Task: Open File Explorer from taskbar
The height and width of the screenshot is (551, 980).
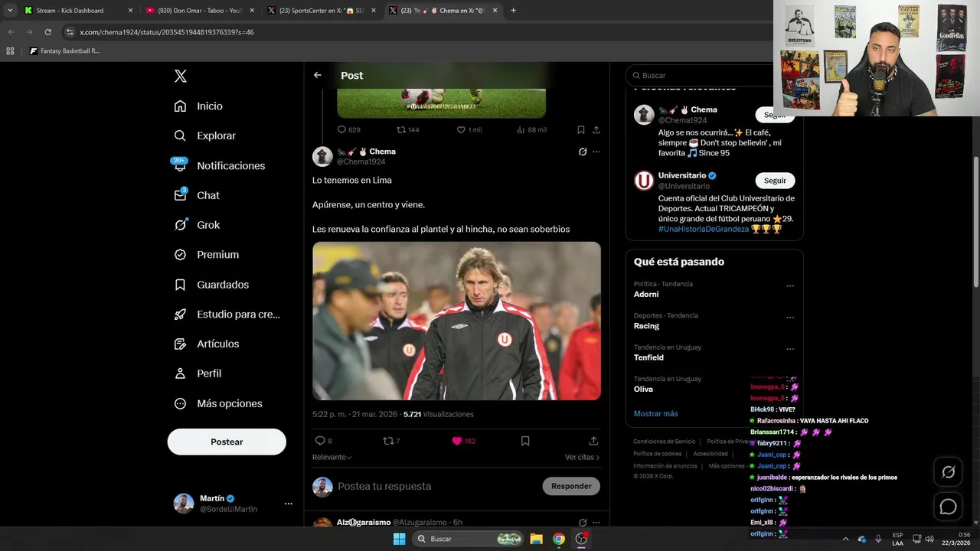Action: tap(537, 539)
